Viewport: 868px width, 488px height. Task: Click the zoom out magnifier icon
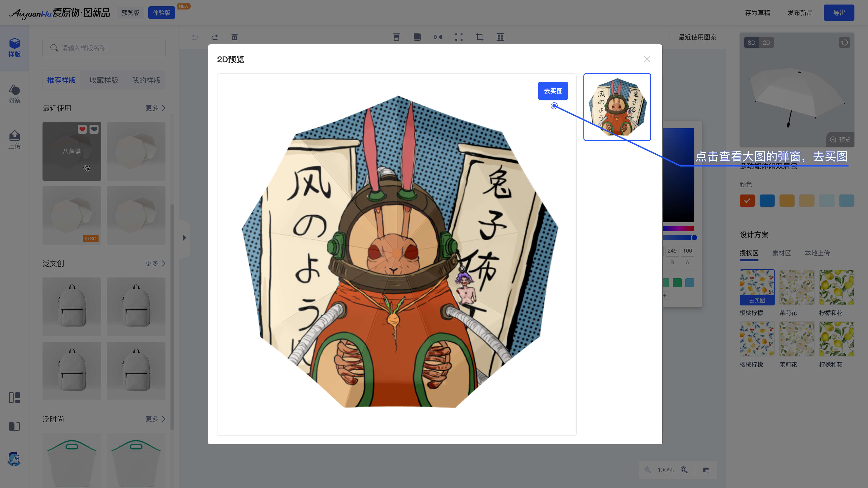pyautogui.click(x=648, y=470)
